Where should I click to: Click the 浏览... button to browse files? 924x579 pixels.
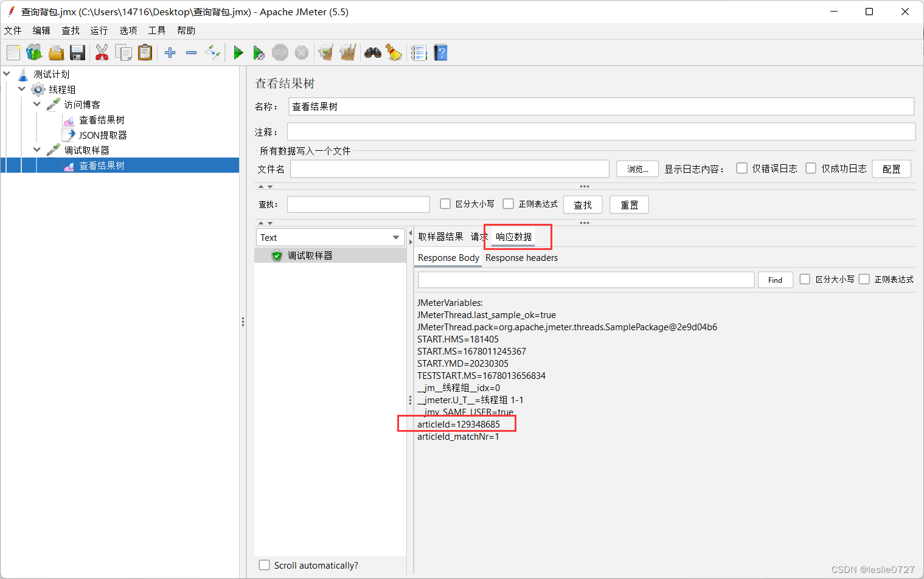click(637, 168)
